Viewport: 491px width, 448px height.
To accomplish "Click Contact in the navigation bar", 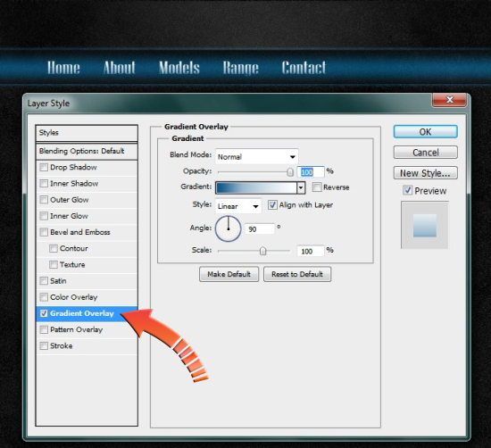I will (x=304, y=68).
